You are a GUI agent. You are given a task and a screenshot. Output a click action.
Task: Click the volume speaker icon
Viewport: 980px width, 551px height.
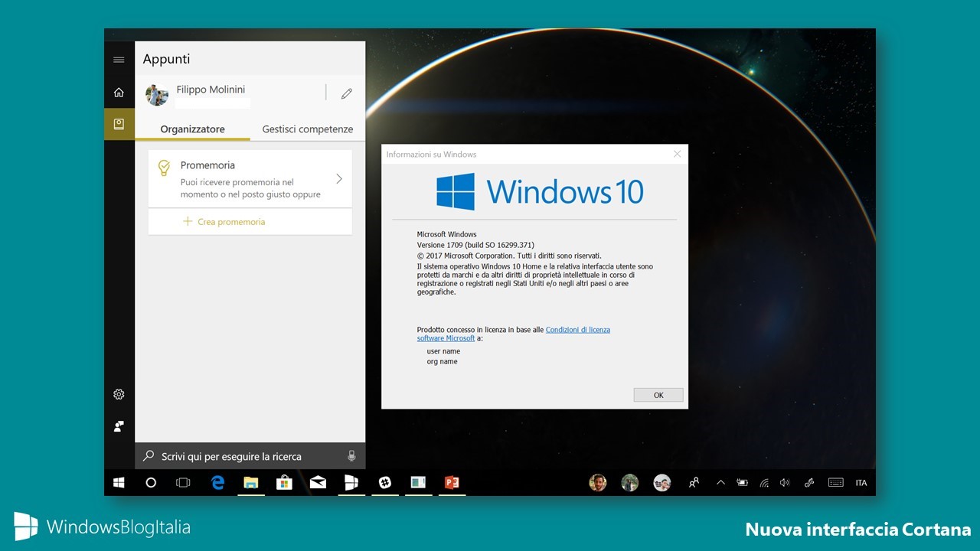(785, 483)
